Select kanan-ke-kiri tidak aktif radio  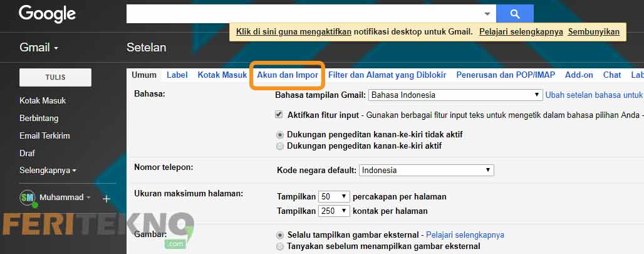pos(280,135)
